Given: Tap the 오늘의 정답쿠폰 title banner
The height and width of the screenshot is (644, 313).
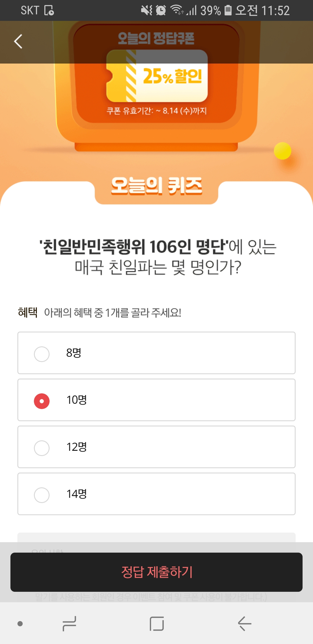Looking at the screenshot, I should tap(156, 38).
